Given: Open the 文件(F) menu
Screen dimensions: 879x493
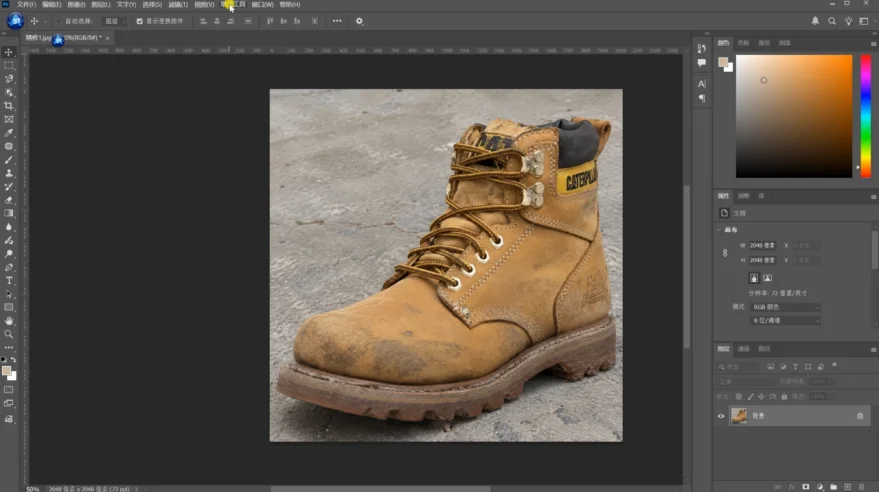Looking at the screenshot, I should (x=26, y=4).
